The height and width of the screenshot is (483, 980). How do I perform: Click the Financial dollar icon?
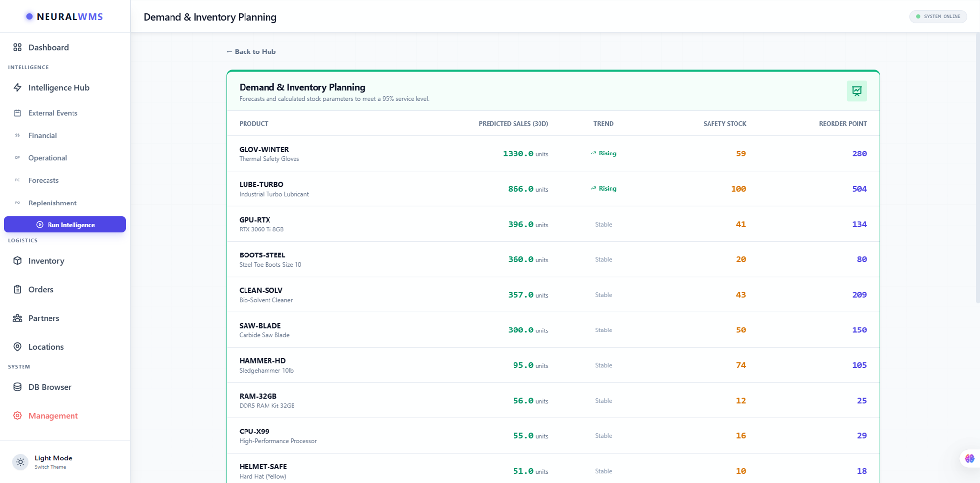pyautogui.click(x=18, y=135)
